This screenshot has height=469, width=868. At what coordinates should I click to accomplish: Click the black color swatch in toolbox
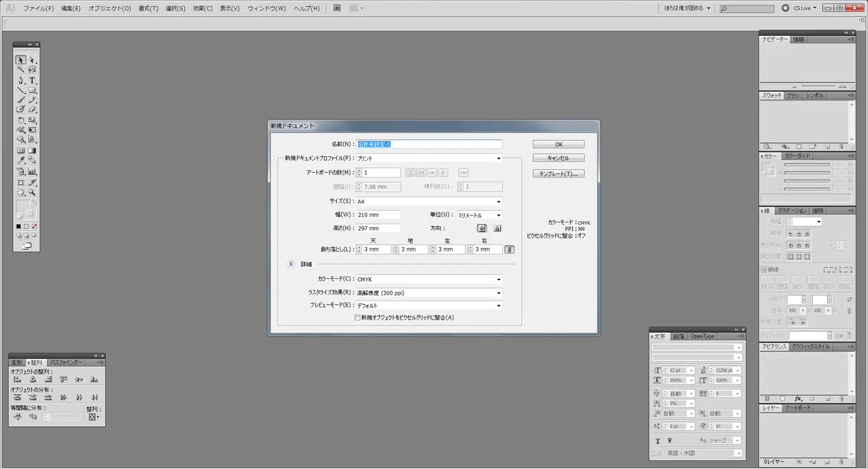click(x=19, y=227)
